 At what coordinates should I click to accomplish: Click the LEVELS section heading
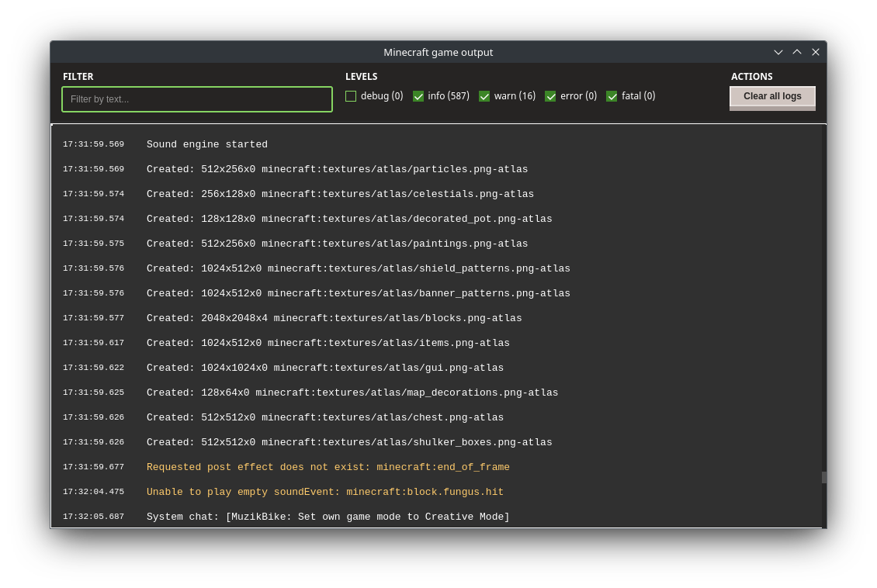[x=362, y=77]
